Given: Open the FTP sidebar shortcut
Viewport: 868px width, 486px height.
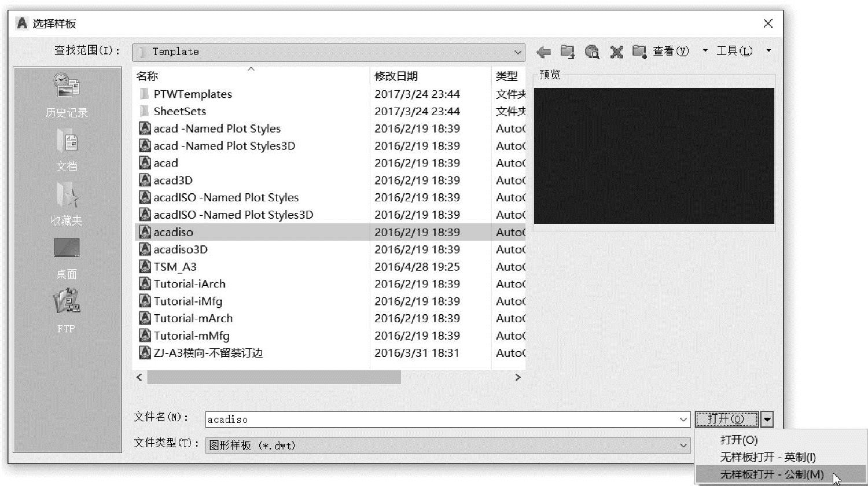Looking at the screenshot, I should 67,311.
